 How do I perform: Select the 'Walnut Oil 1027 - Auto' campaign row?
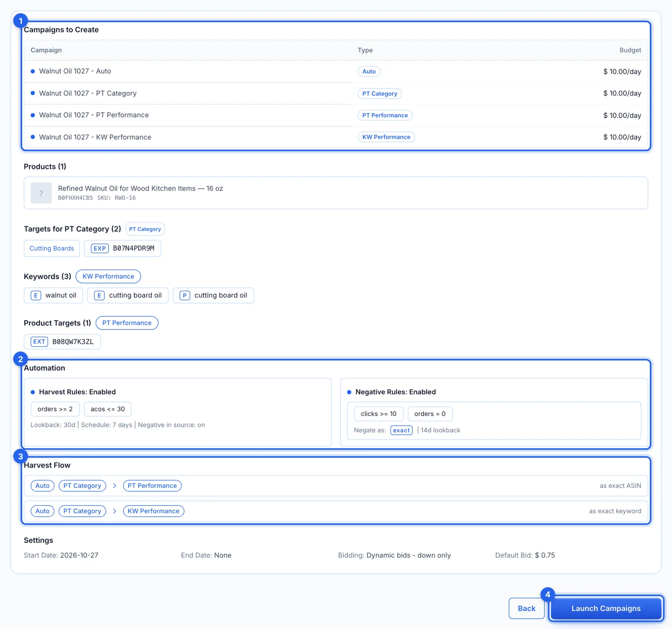336,71
